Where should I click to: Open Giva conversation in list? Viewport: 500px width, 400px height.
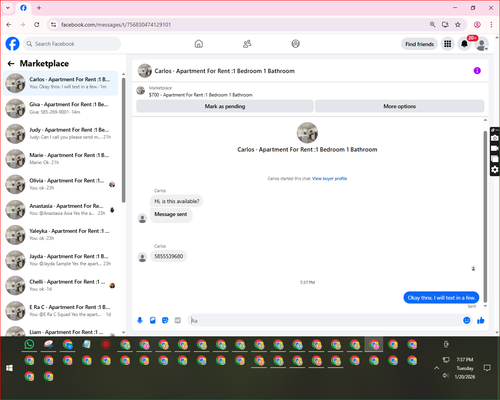point(61,108)
